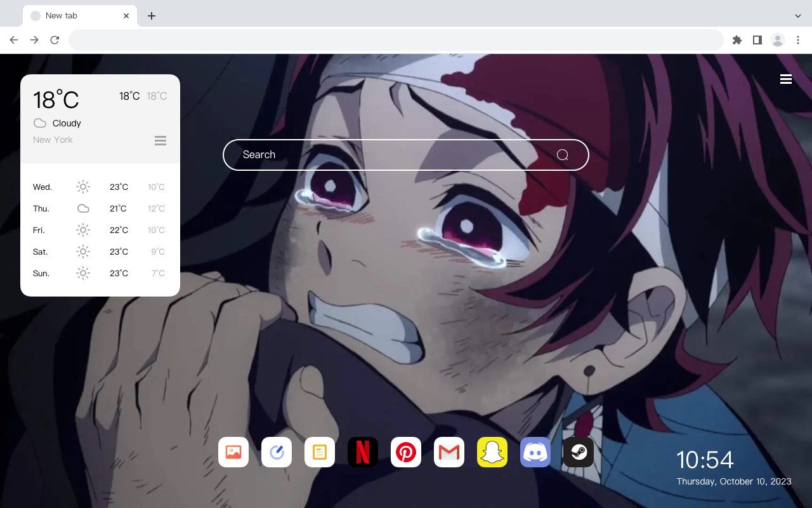812x508 pixels.
Task: Click the cloudy weather icon beside Cloudy
Action: pos(40,123)
